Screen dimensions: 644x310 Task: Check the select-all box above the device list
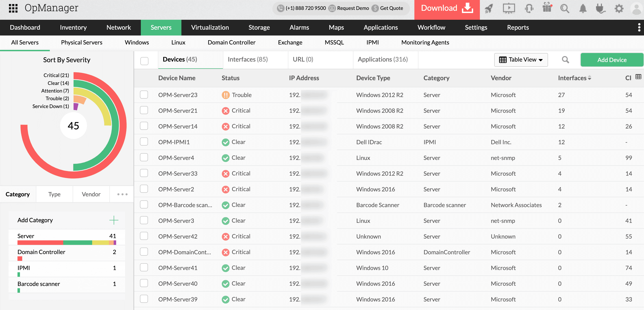(x=144, y=61)
